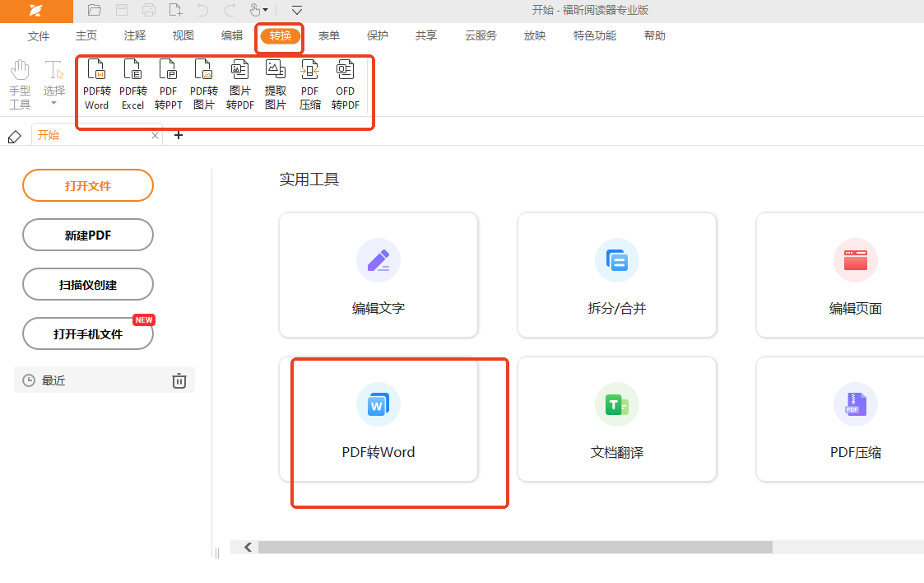This screenshot has width=924, height=583.
Task: Close the 开始 document tab
Action: (155, 136)
